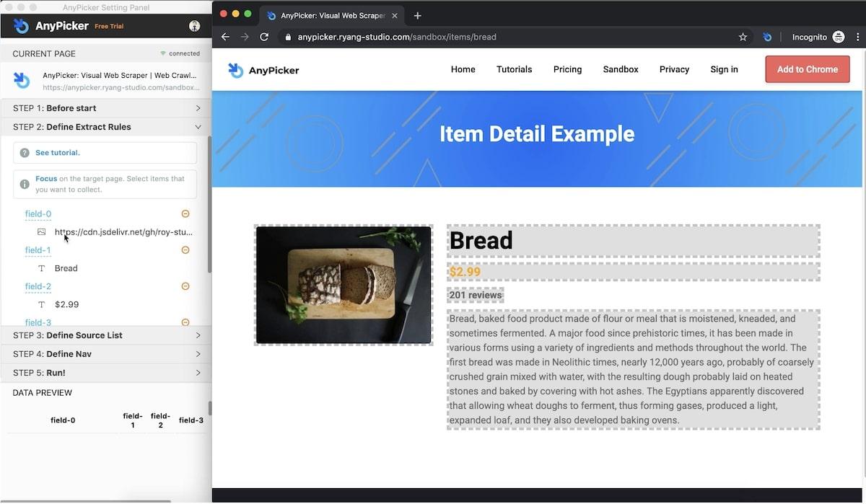Open the Incognito profile icon

pyautogui.click(x=839, y=37)
